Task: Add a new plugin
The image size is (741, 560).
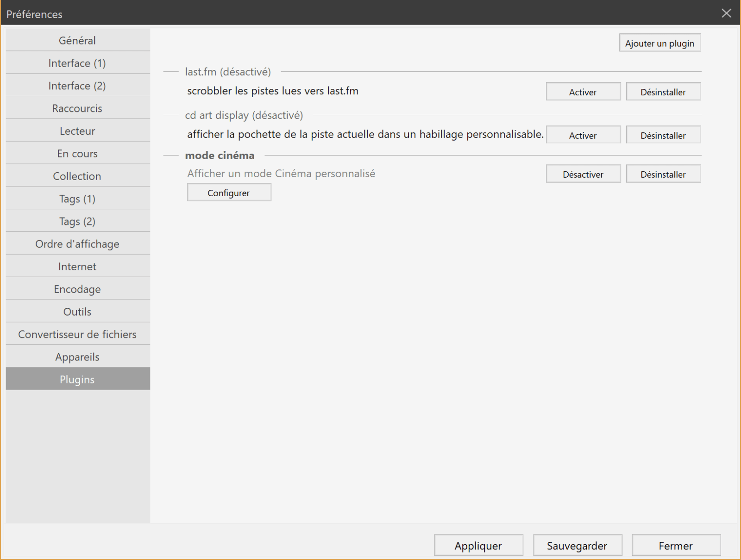Action: (x=660, y=43)
